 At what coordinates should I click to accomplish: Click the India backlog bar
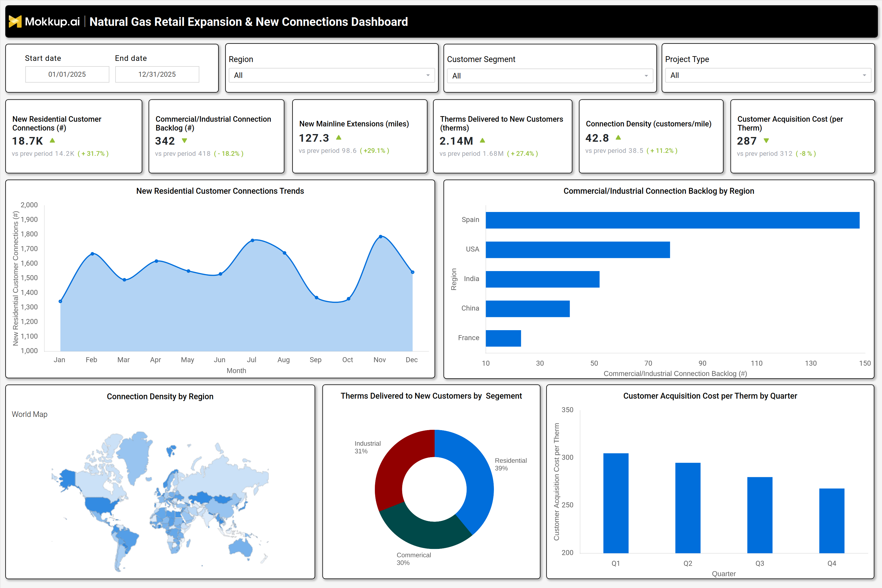[543, 279]
